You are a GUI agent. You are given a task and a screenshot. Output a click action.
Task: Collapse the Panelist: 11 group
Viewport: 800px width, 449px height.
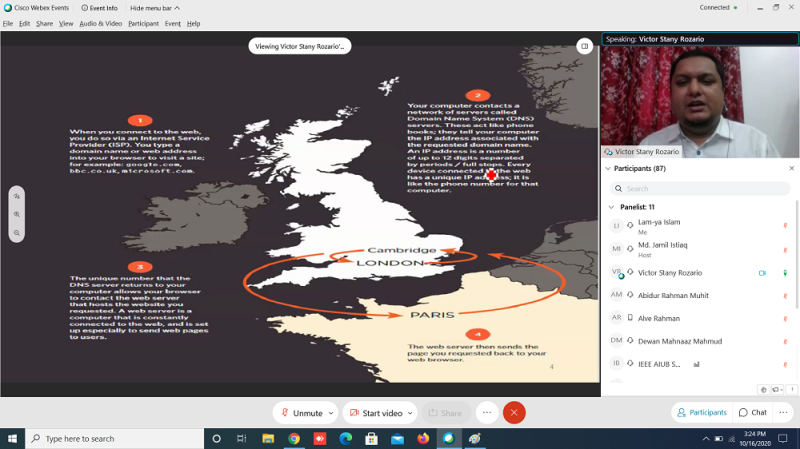point(611,207)
